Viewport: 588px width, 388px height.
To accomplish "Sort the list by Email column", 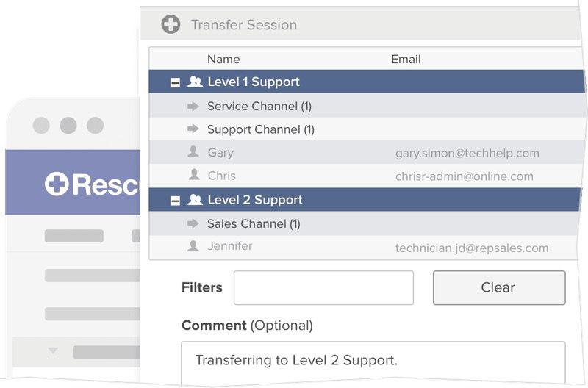I will pyautogui.click(x=406, y=60).
